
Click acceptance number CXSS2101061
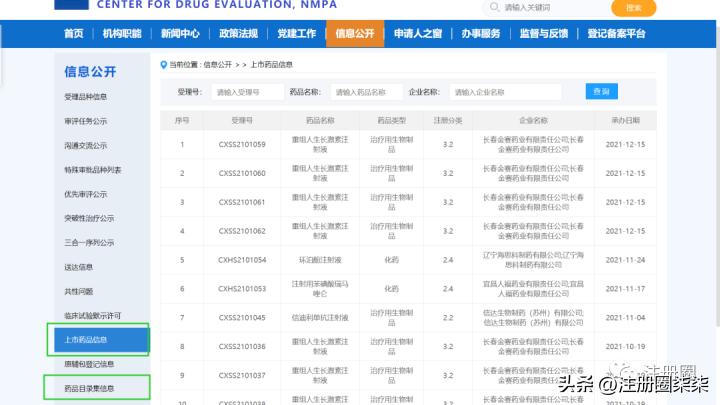click(x=242, y=202)
